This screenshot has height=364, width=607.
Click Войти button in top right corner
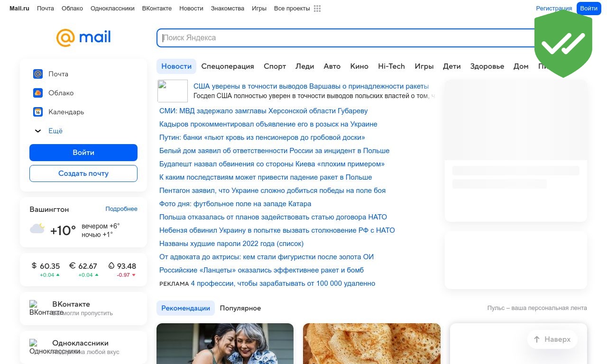589,9
